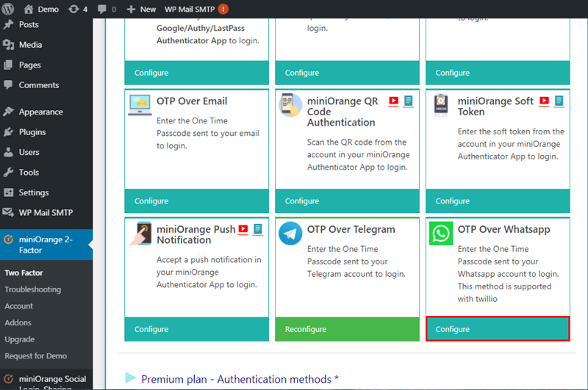
Task: Configure miniOrange Push Notification method
Action: [x=196, y=329]
